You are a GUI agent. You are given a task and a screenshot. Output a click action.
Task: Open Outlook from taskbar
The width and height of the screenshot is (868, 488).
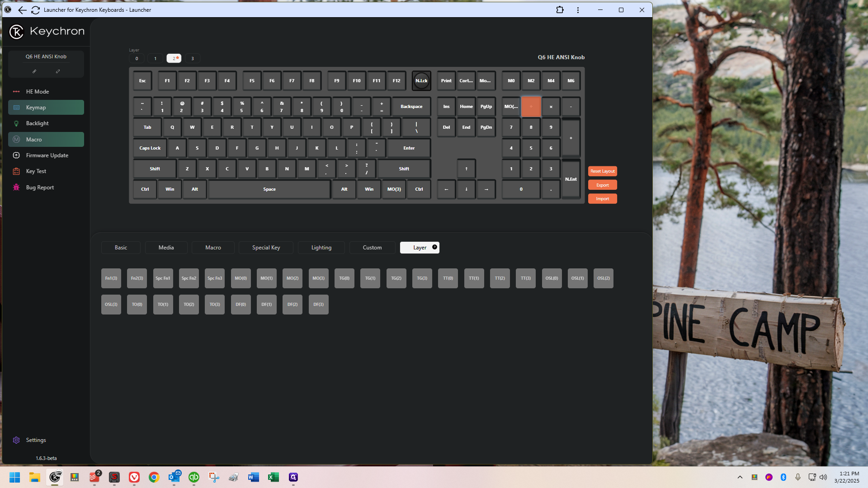[x=174, y=477]
